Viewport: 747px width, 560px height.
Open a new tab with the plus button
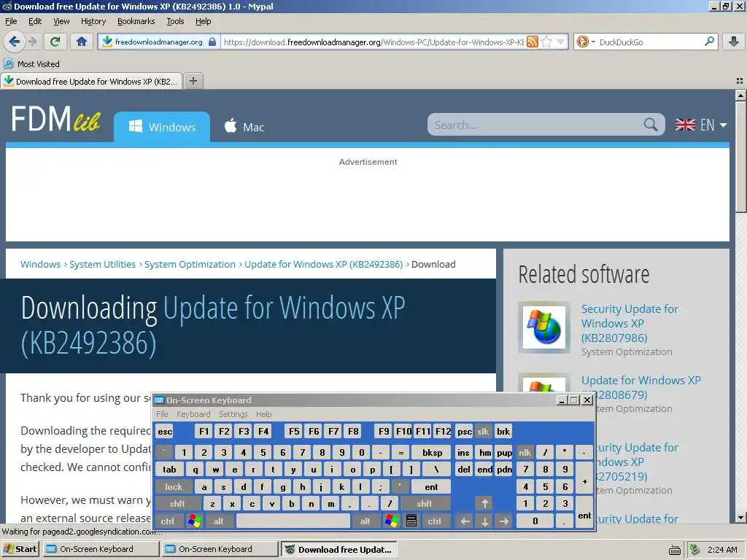click(193, 81)
